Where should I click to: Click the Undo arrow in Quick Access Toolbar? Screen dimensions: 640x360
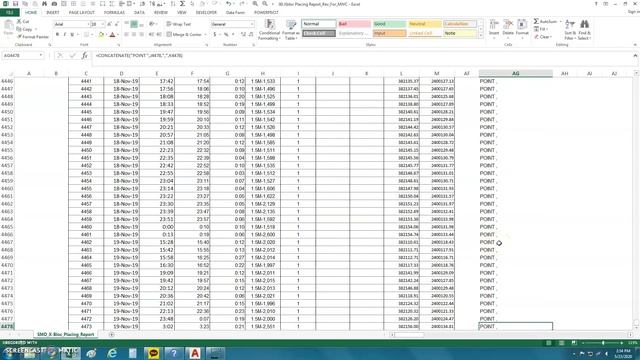[229, 4]
